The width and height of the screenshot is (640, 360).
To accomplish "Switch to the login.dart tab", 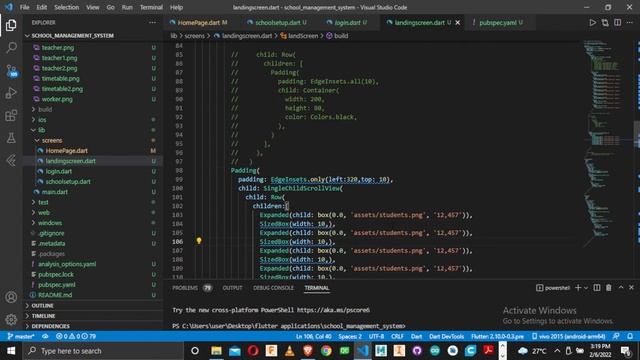I will click(347, 23).
